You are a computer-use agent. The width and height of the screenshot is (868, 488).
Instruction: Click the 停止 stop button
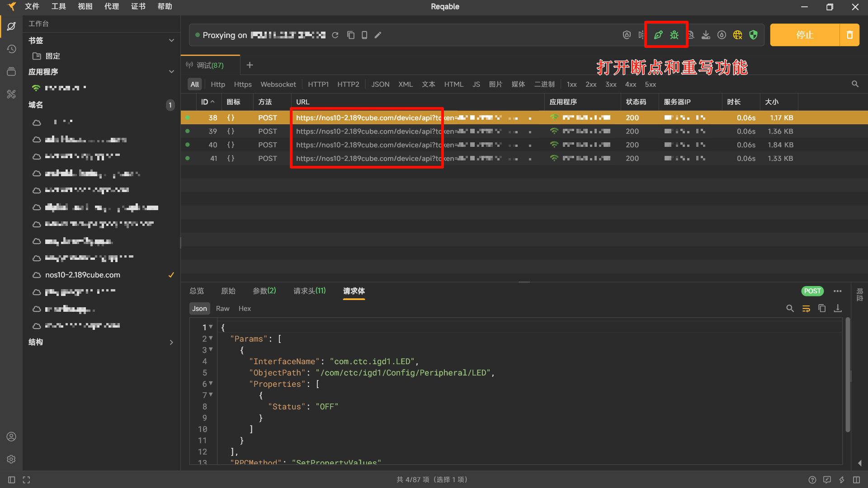805,35
